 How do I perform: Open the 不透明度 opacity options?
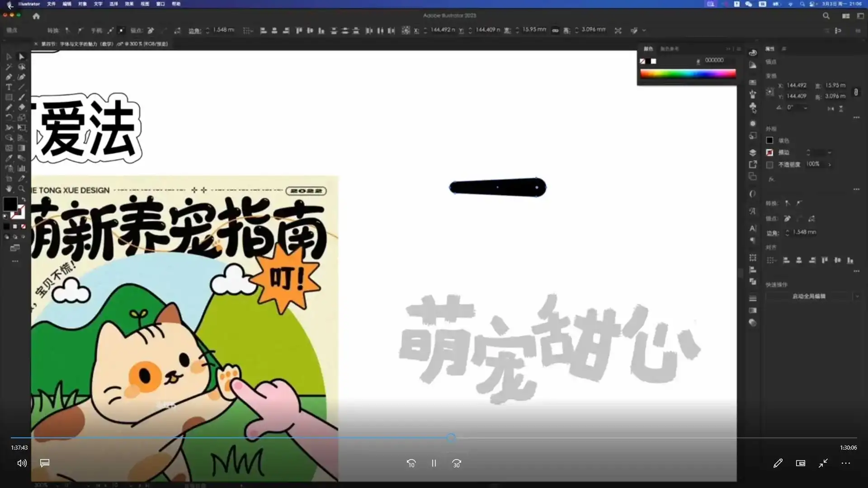[830, 165]
